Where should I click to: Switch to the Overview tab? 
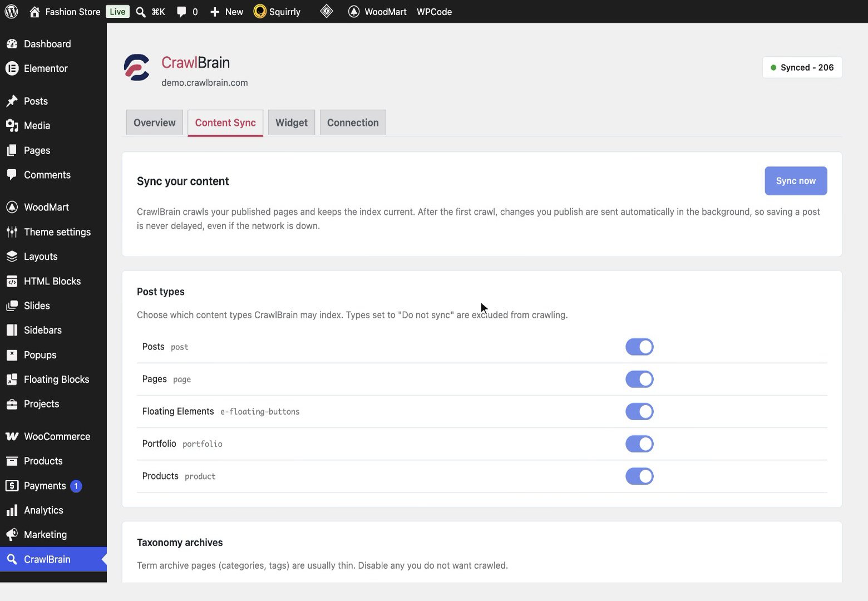155,123
